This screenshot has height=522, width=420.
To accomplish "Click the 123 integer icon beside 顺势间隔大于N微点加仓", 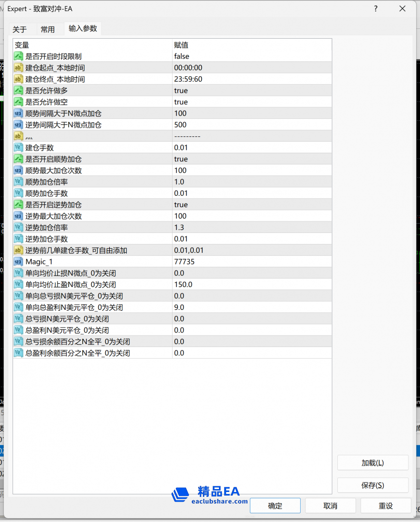I will [18, 113].
